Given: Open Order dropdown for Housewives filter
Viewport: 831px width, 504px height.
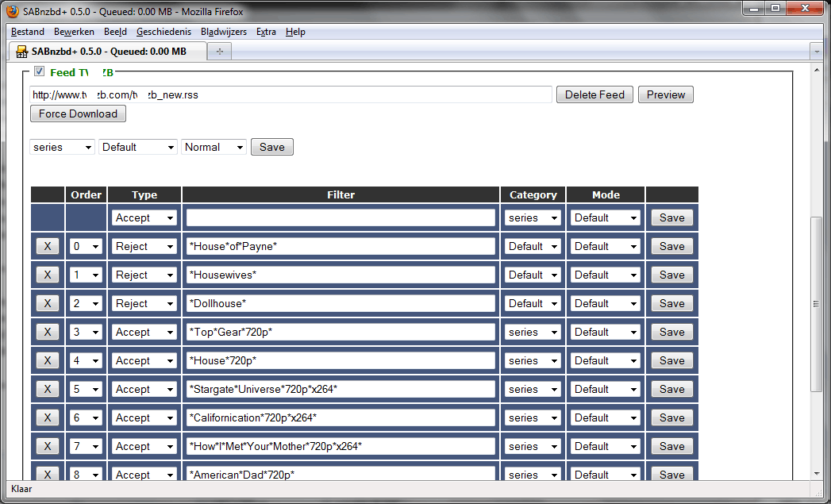Looking at the screenshot, I should (86, 275).
